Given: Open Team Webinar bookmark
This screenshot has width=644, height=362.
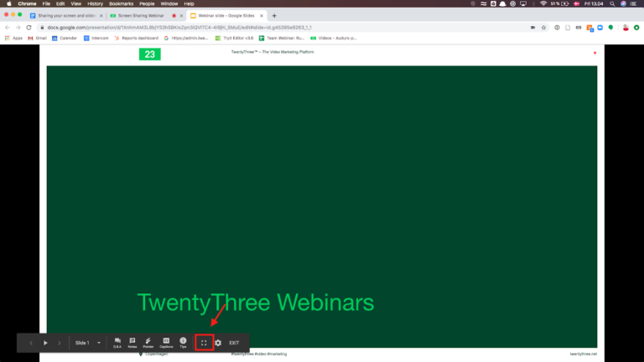Looking at the screenshot, I should coord(282,39).
